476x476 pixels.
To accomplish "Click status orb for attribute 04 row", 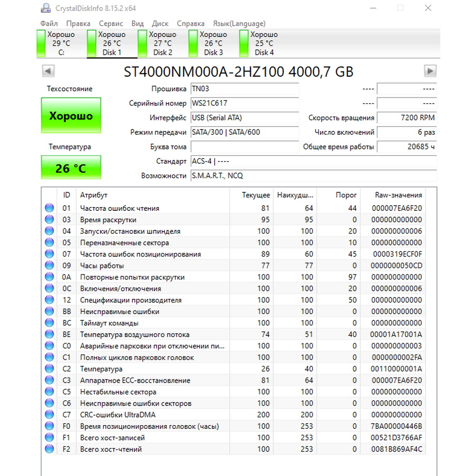I will (49, 231).
